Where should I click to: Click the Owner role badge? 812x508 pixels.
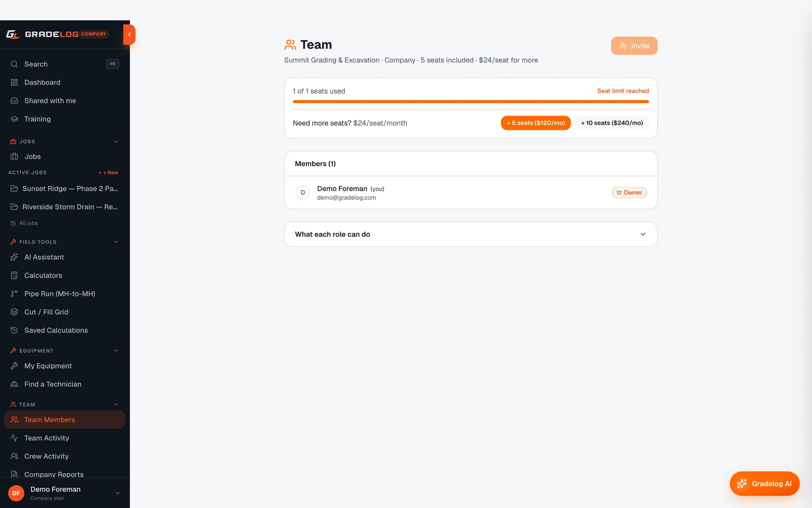pos(629,192)
